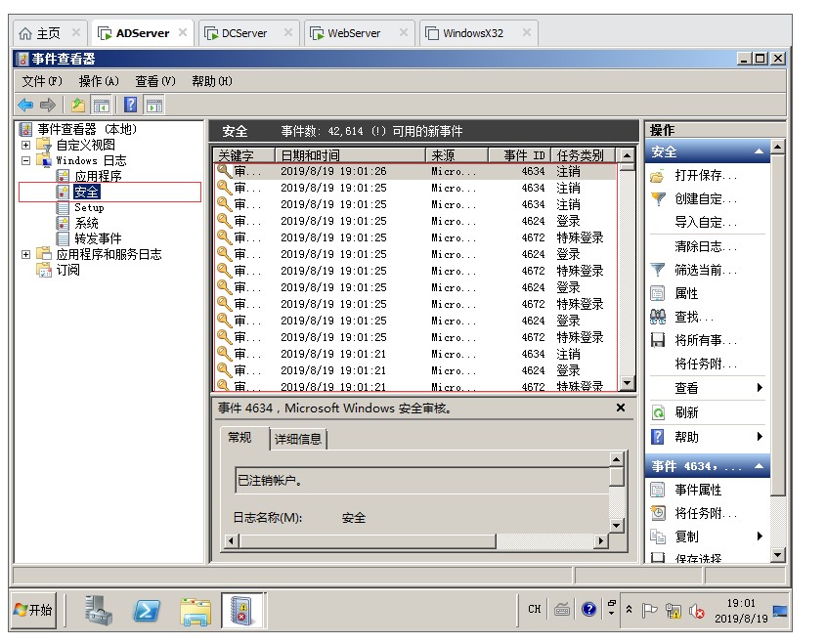Select the 系统 log in the tree
The image size is (826, 644).
click(87, 223)
